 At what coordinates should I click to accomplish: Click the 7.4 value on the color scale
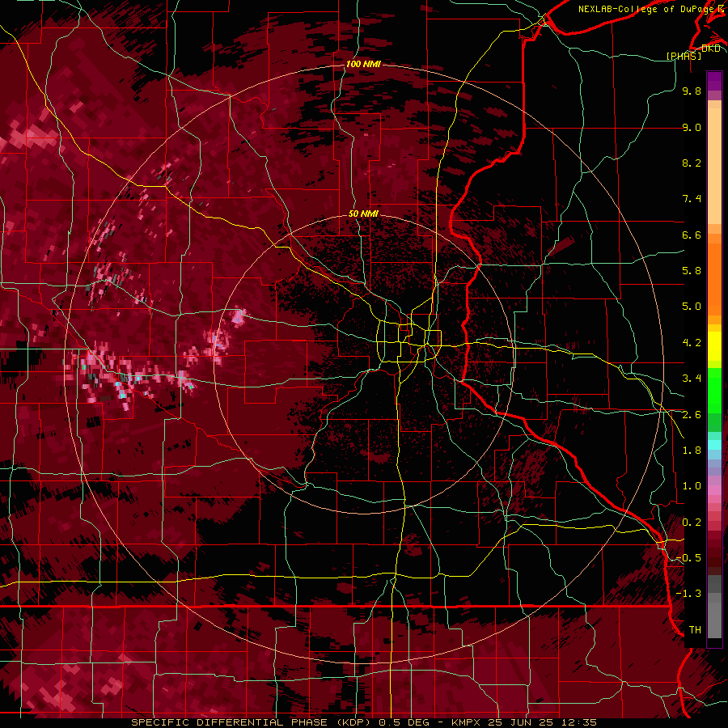(x=692, y=199)
